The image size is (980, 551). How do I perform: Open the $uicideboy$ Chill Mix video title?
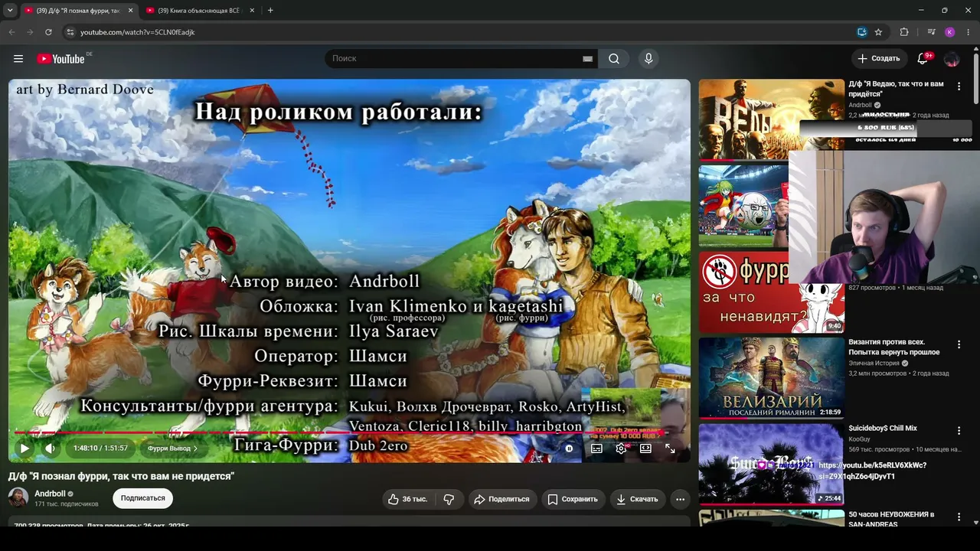pos(882,429)
